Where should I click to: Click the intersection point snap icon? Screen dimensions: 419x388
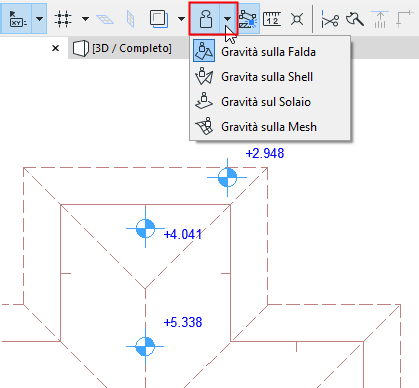coord(297,19)
